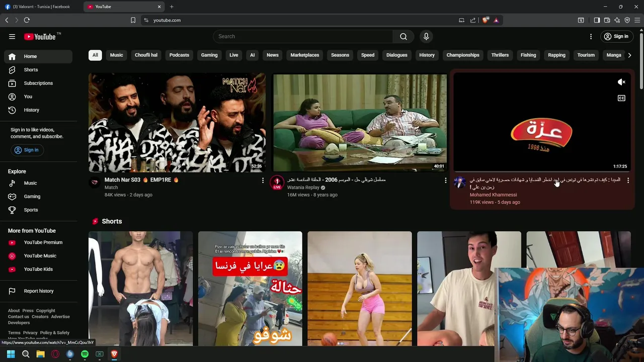
Task: Click the Watania Replay live avatar
Action: click(x=277, y=183)
